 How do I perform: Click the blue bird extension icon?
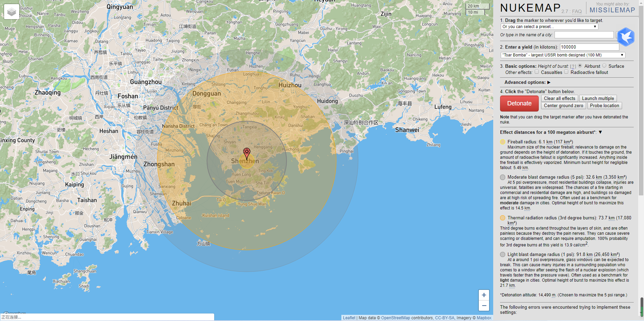click(626, 37)
